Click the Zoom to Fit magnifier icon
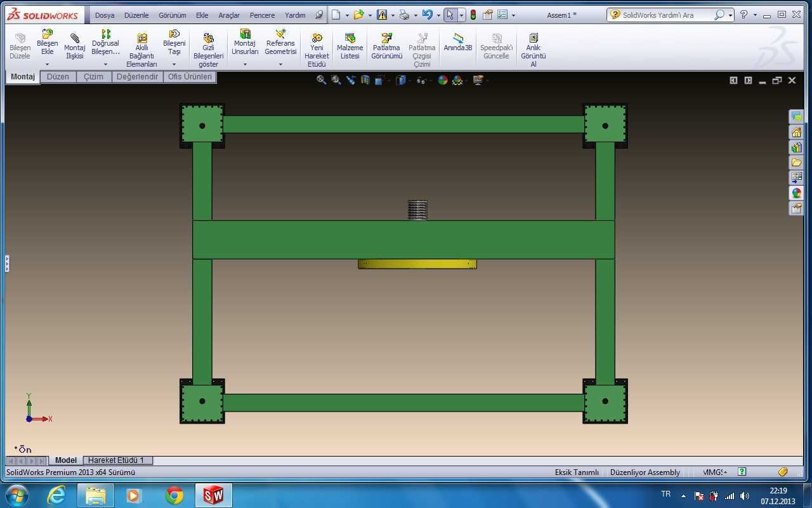Image resolution: width=812 pixels, height=508 pixels. pos(322,80)
